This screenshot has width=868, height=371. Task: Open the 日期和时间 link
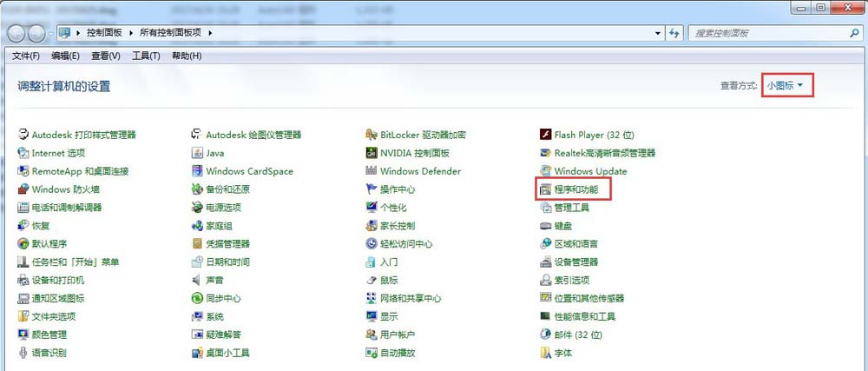[x=227, y=262]
